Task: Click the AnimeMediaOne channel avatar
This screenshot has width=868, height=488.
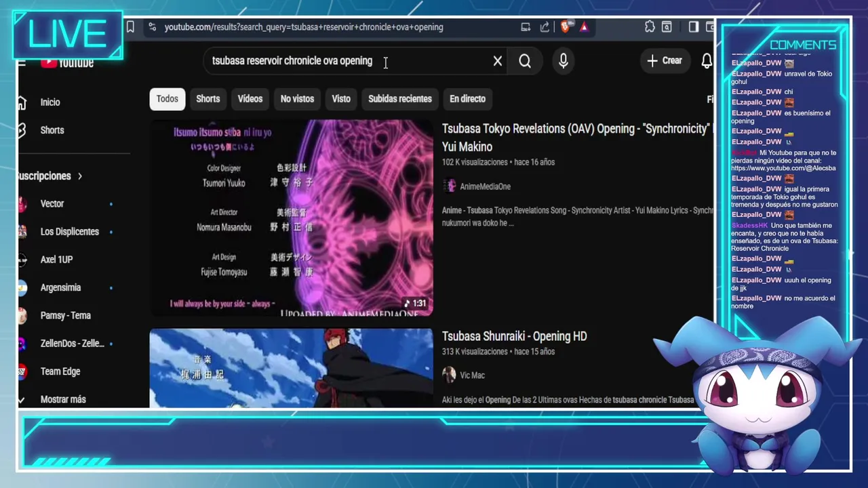Action: tap(449, 186)
